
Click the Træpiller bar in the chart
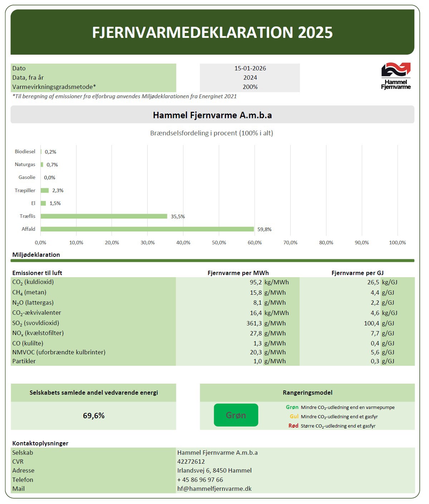pyautogui.click(x=45, y=190)
